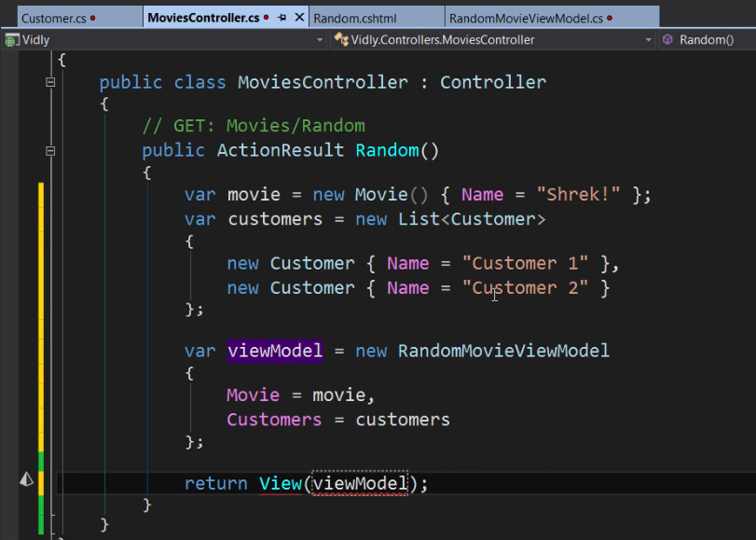Click the Vidly project icon

10,40
